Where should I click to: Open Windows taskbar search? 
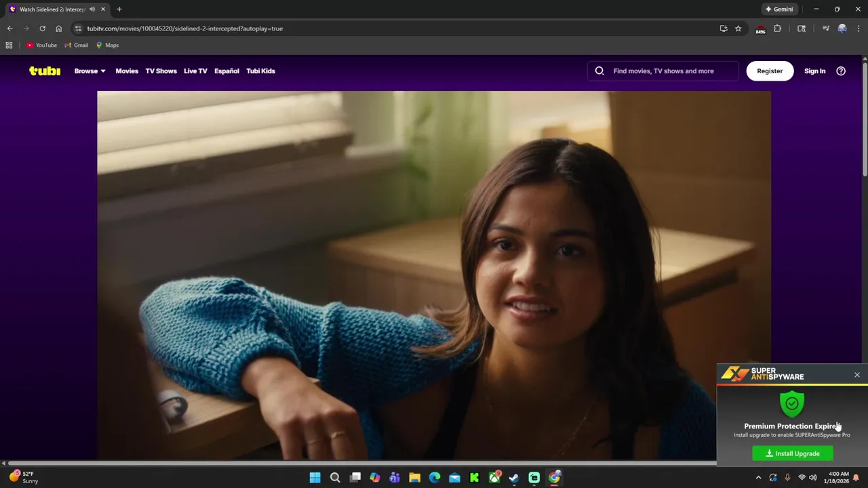(335, 478)
